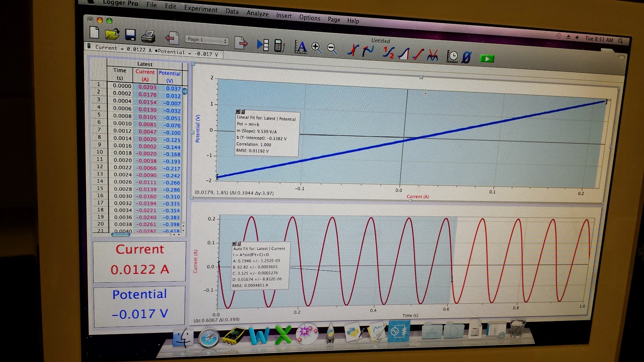Open the green X Excel Dock icon
644x362 pixels.
(283, 335)
